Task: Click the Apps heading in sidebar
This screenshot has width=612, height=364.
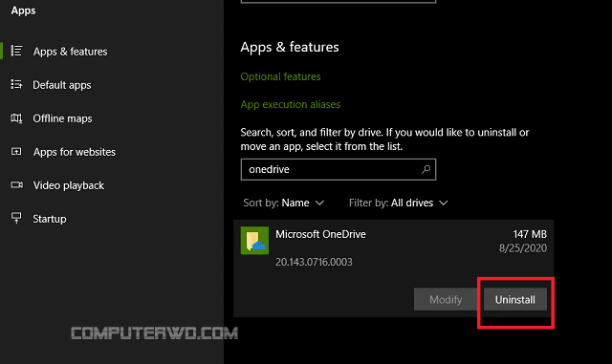Action: [x=23, y=11]
